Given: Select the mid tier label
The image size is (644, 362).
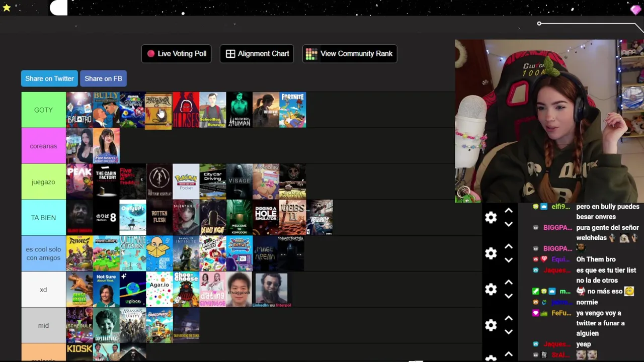Looking at the screenshot, I should [43, 325].
